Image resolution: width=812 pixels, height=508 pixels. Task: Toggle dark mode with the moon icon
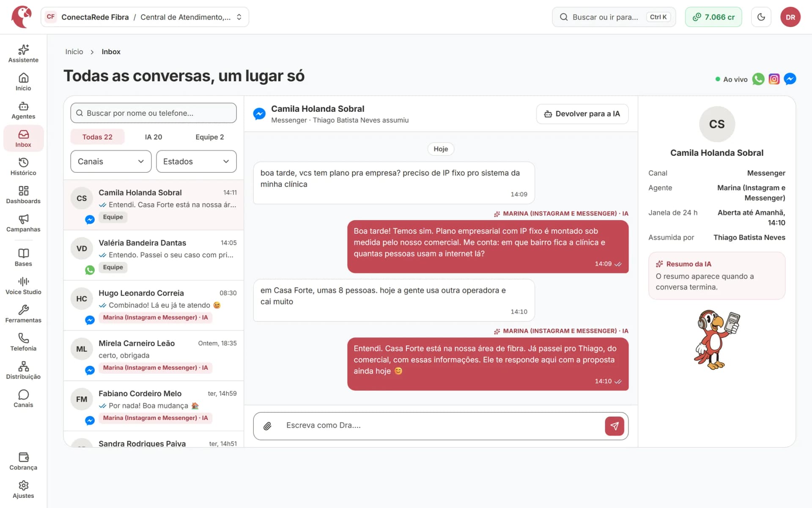761,17
